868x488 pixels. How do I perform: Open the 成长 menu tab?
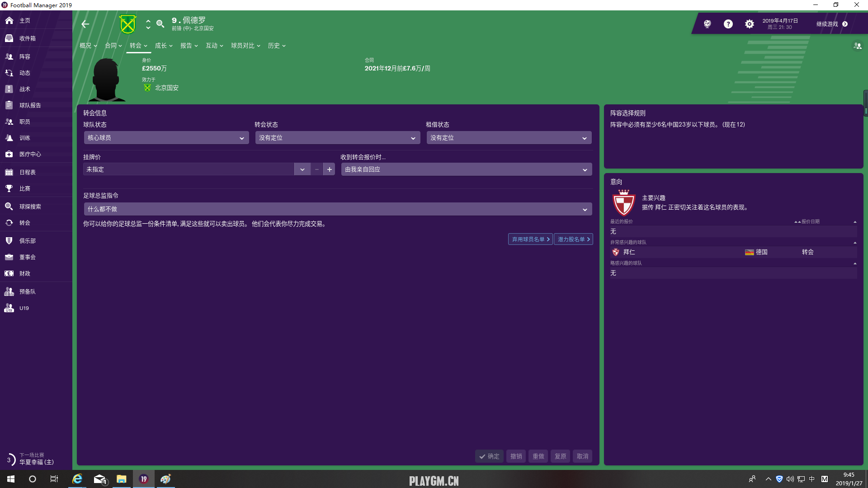[164, 46]
